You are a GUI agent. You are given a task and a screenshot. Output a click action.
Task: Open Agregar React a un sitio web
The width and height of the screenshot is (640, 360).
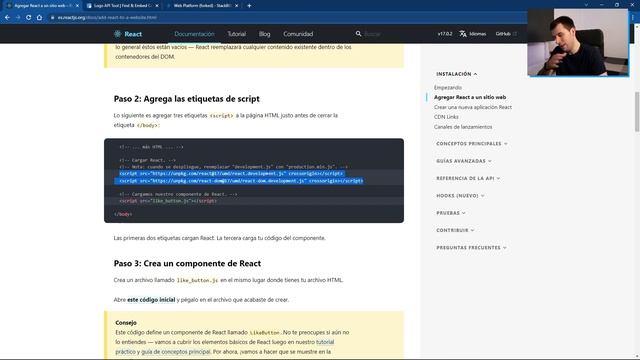click(470, 97)
